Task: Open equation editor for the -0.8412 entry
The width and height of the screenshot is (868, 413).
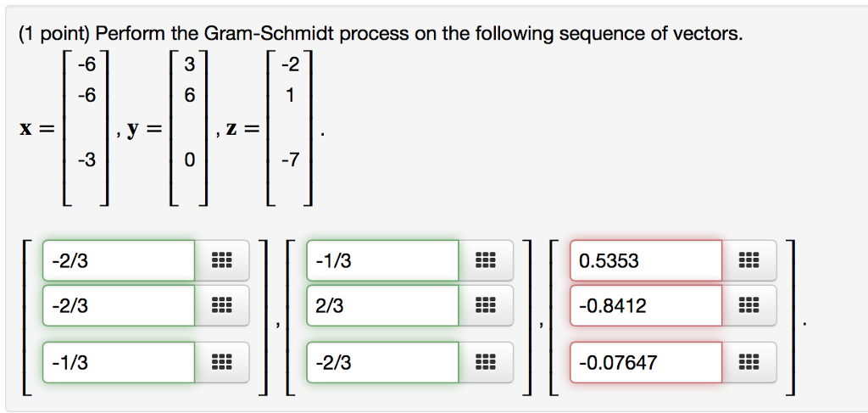Action: click(x=749, y=304)
